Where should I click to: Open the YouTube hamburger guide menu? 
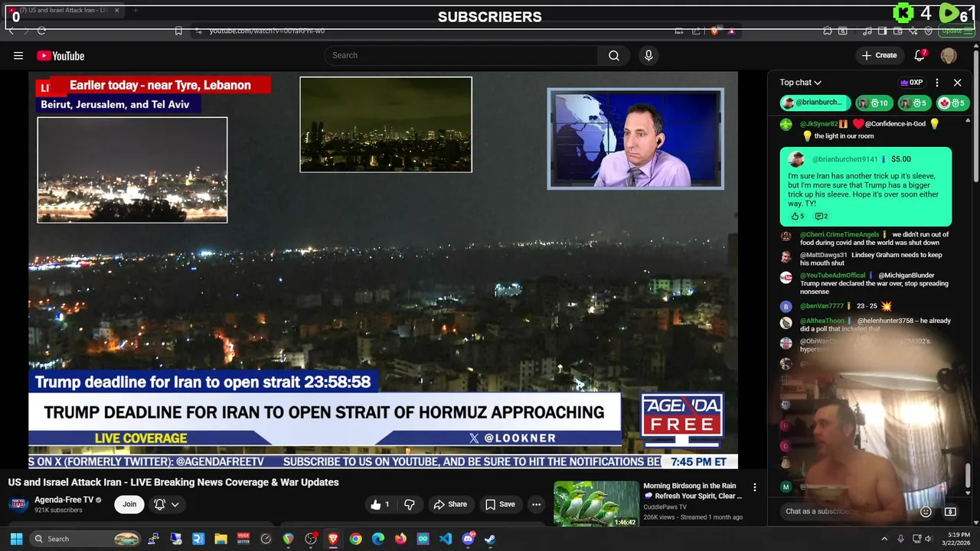(18, 55)
